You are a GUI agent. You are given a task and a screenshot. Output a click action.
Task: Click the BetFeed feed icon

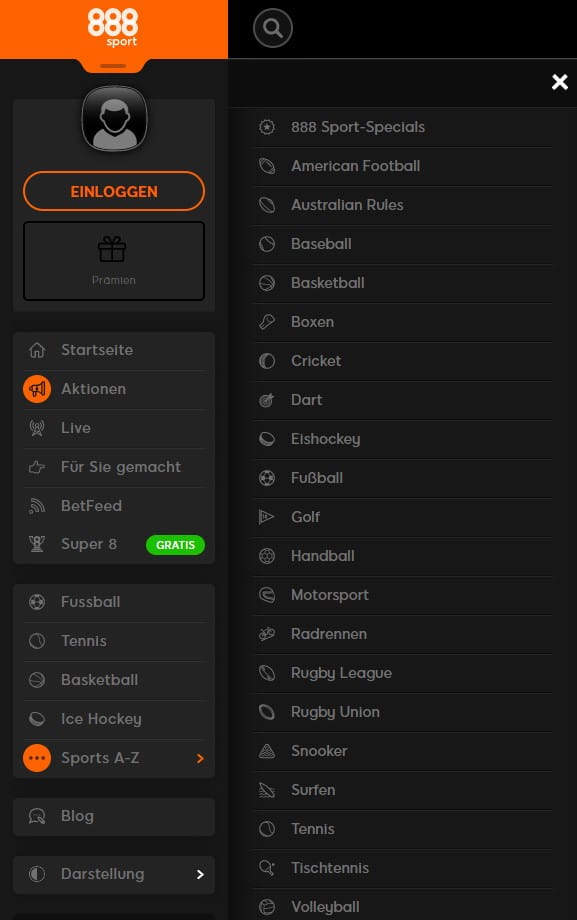click(x=37, y=506)
